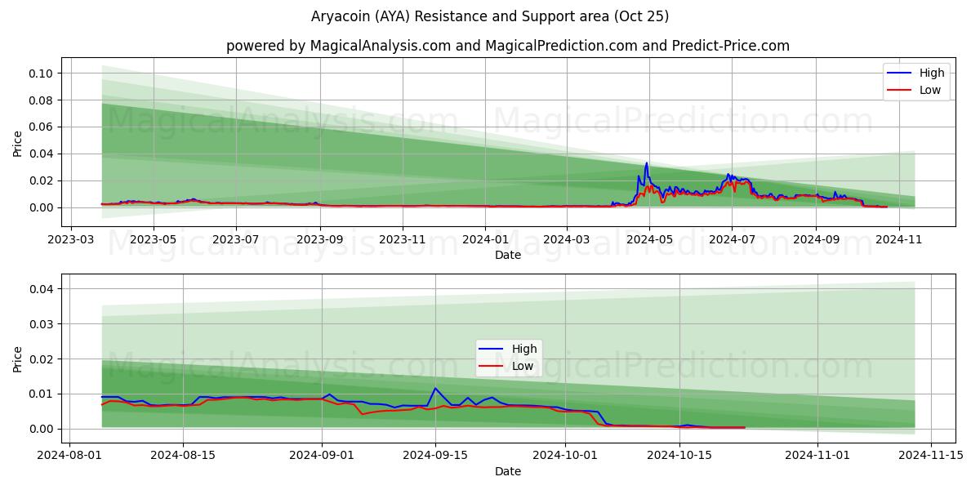Click the top chart's 'Price' axis label
This screenshot has height=490, width=980.
coord(18,145)
